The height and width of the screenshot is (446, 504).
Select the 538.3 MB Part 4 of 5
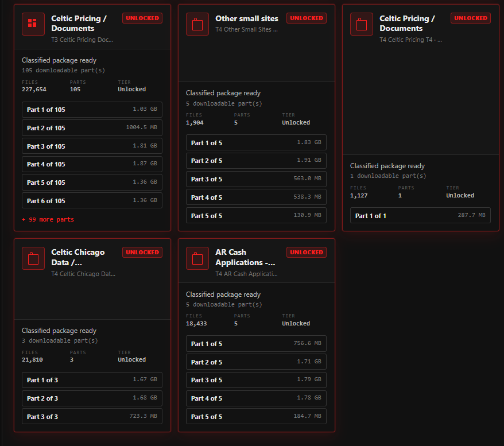(256, 197)
